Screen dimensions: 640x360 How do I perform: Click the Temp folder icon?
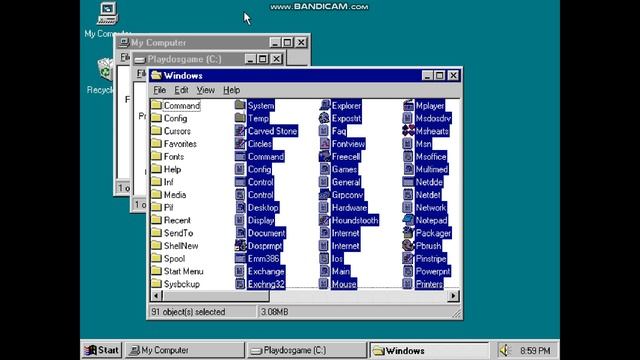click(240, 118)
